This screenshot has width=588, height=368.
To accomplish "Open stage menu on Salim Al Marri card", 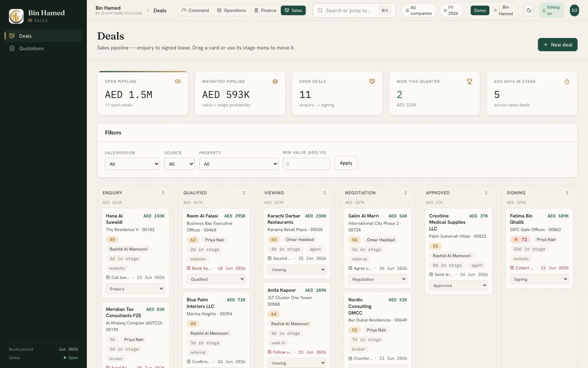I will (378, 279).
